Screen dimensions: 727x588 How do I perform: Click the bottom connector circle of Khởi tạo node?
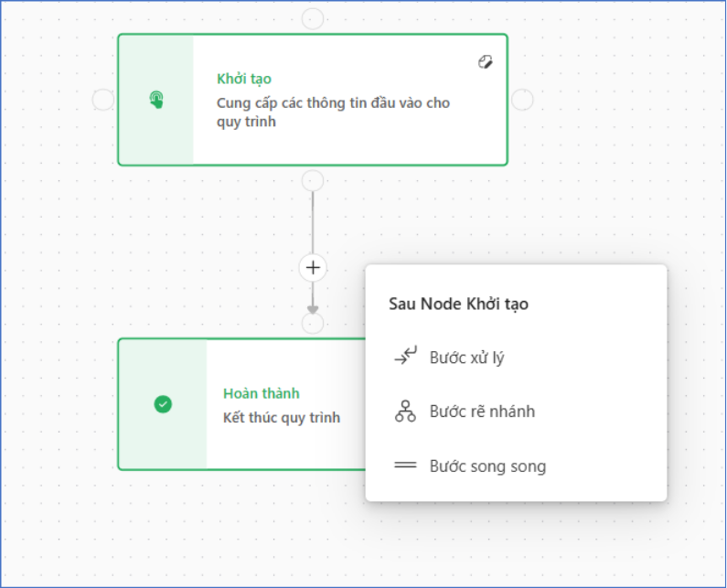(313, 180)
